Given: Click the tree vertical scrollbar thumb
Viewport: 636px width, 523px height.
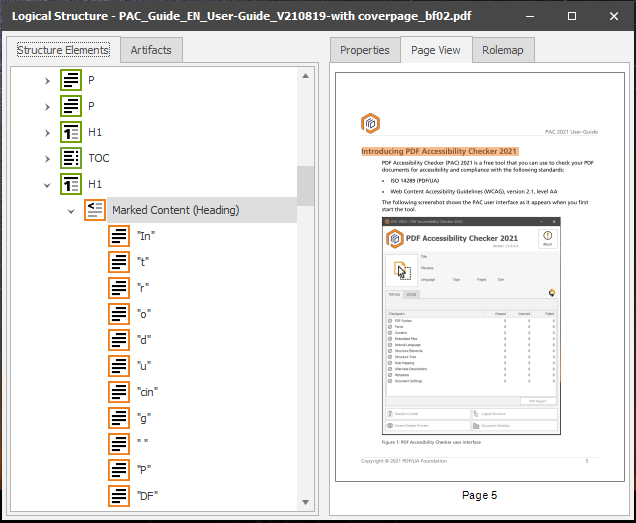Looking at the screenshot, I should [305, 185].
